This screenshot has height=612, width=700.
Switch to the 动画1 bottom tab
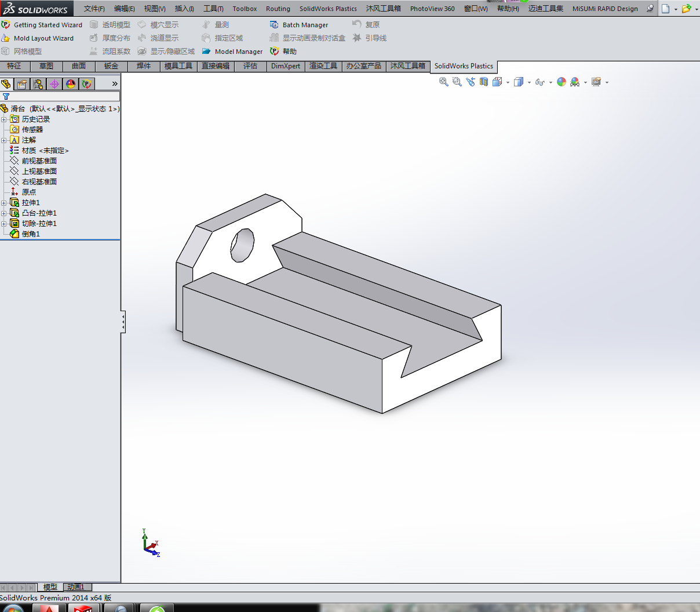coord(76,587)
